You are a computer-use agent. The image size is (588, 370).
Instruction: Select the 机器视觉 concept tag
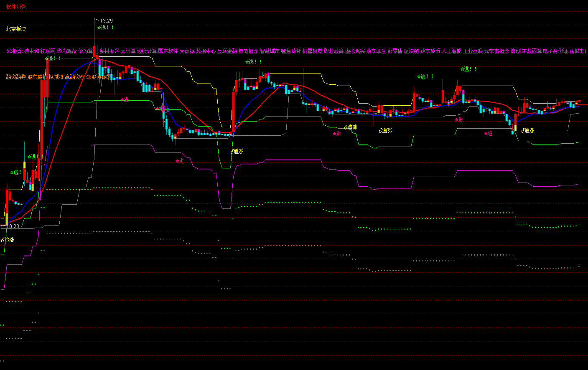[313, 51]
